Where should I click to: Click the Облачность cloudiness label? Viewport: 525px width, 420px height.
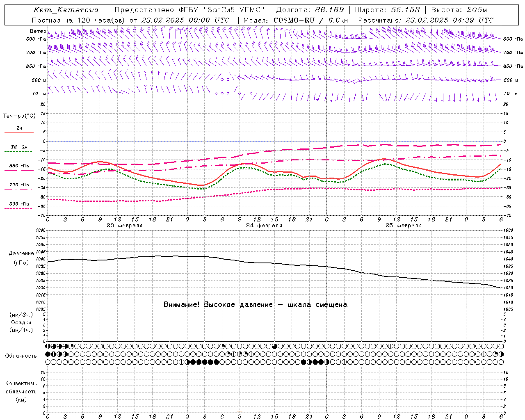(x=21, y=356)
